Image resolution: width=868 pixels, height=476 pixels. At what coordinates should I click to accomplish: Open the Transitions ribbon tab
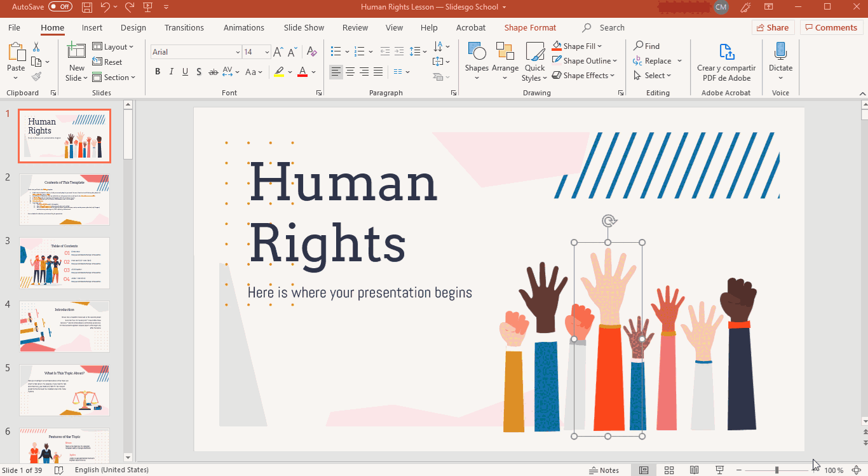[184, 28]
